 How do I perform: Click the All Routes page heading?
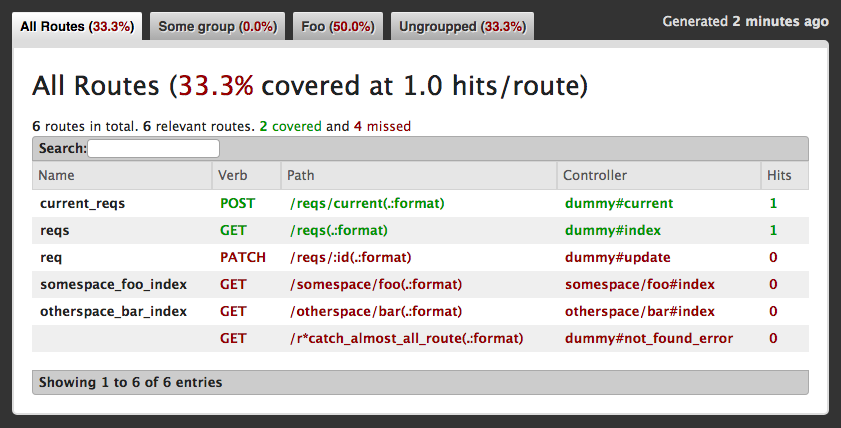(x=309, y=86)
